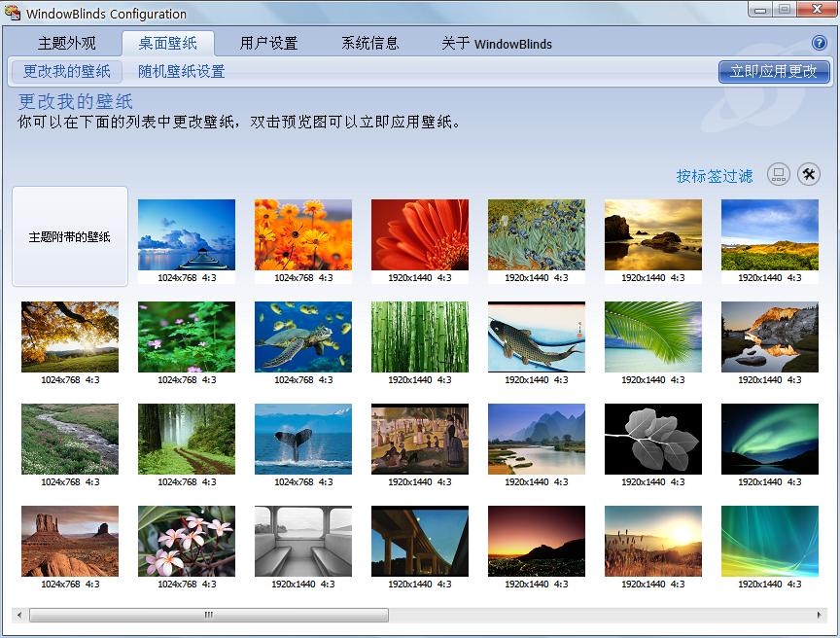The height and width of the screenshot is (638, 840).
Task: Select the Van Gogh irises painting wallpaper
Action: (x=537, y=234)
